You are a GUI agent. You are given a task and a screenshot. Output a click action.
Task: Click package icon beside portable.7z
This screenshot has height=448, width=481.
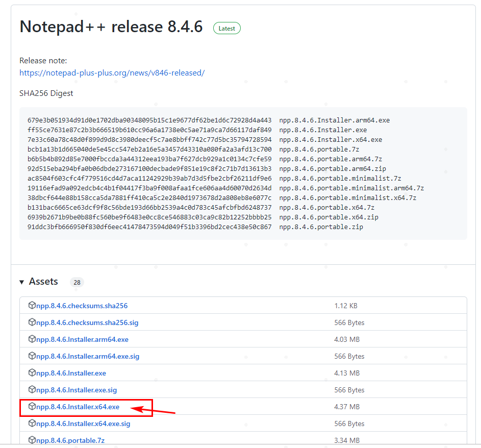(x=32, y=440)
